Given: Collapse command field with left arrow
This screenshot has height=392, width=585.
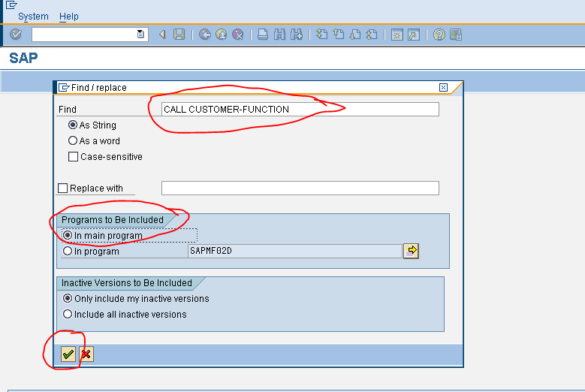Looking at the screenshot, I should click(162, 35).
